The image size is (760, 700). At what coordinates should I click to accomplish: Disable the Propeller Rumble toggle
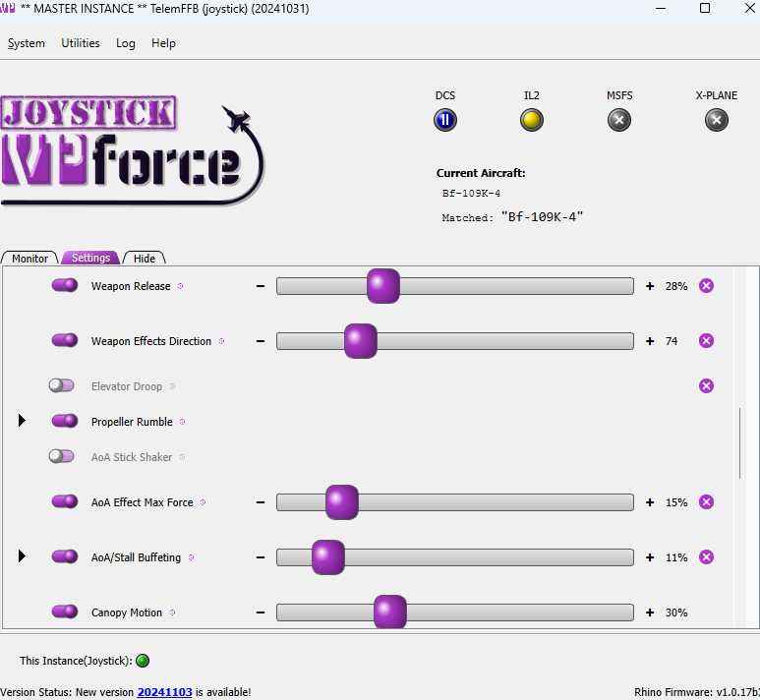point(65,421)
